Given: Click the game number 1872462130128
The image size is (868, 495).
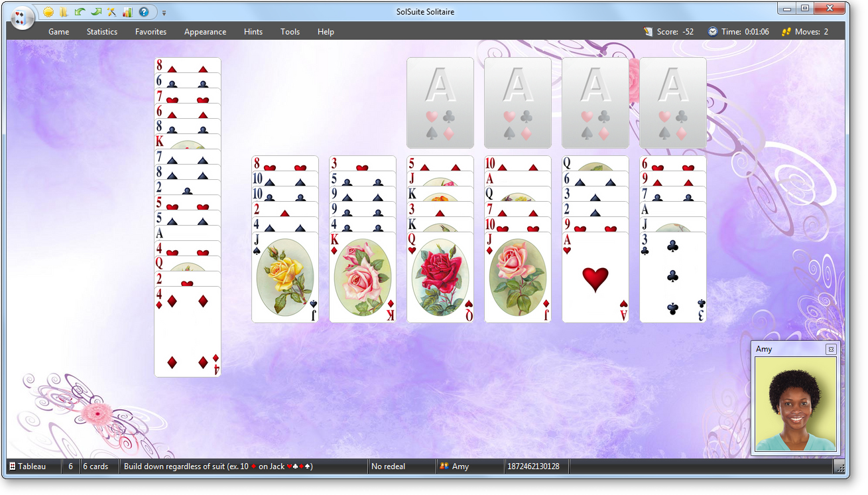Looking at the screenshot, I should (533, 466).
